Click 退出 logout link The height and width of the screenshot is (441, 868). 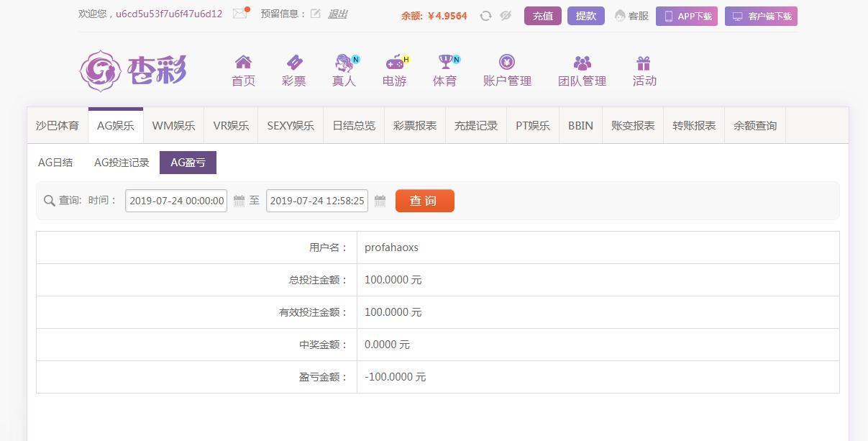point(337,14)
